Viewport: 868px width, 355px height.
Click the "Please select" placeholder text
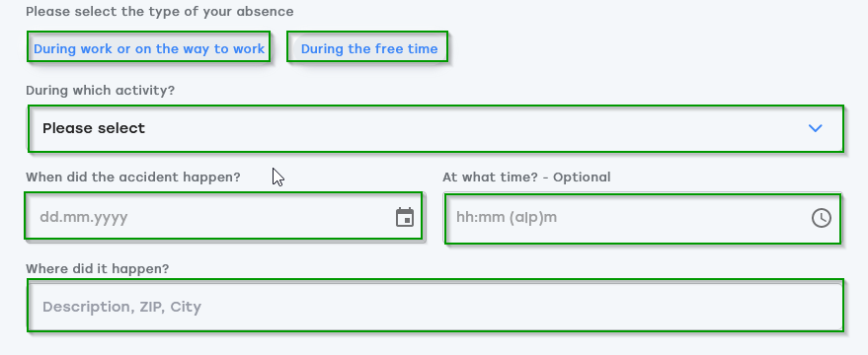pos(94,128)
